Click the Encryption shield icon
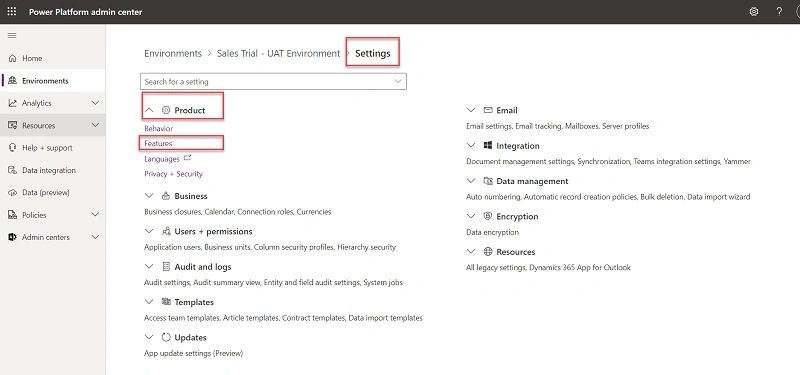Image resolution: width=800 pixels, height=375 pixels. (x=488, y=216)
